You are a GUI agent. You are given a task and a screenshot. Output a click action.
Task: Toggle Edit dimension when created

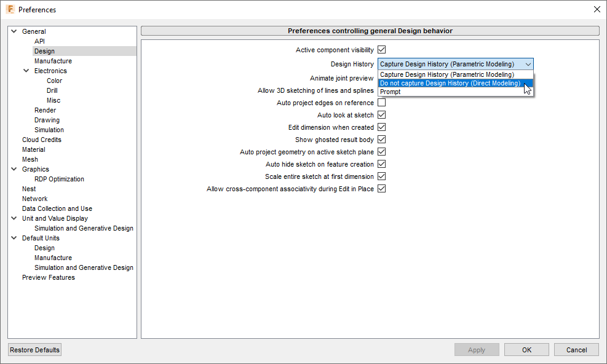[382, 127]
